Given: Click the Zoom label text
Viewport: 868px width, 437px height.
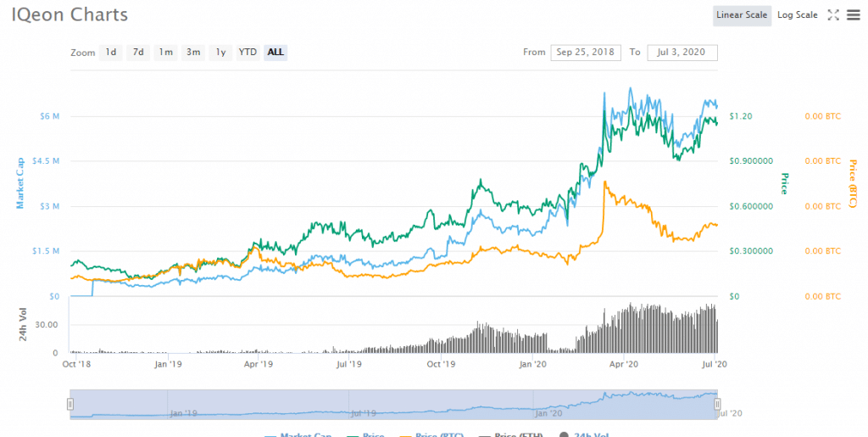Looking at the screenshot, I should pyautogui.click(x=83, y=53).
